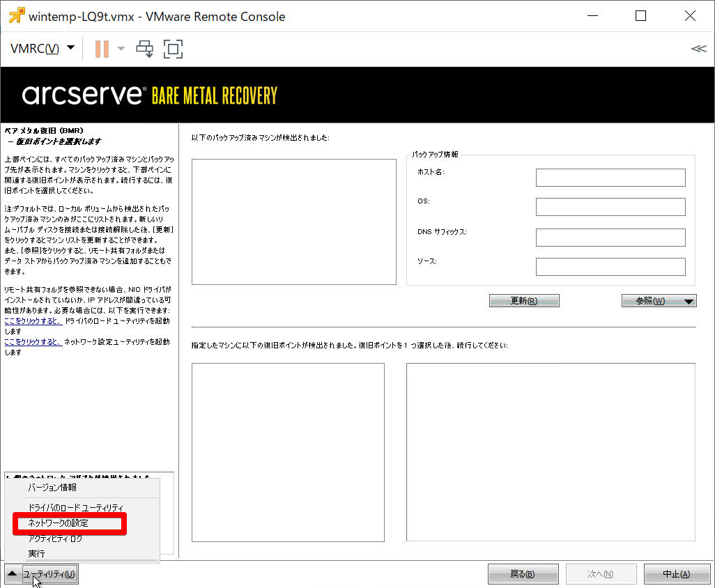Choose 実行 in the utilities menu

(x=36, y=553)
